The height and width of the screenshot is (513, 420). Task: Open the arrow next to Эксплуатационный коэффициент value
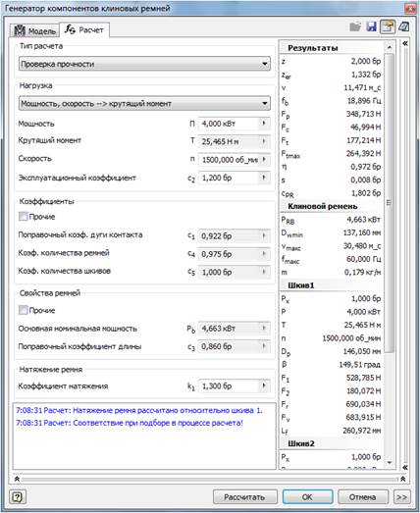264,178
